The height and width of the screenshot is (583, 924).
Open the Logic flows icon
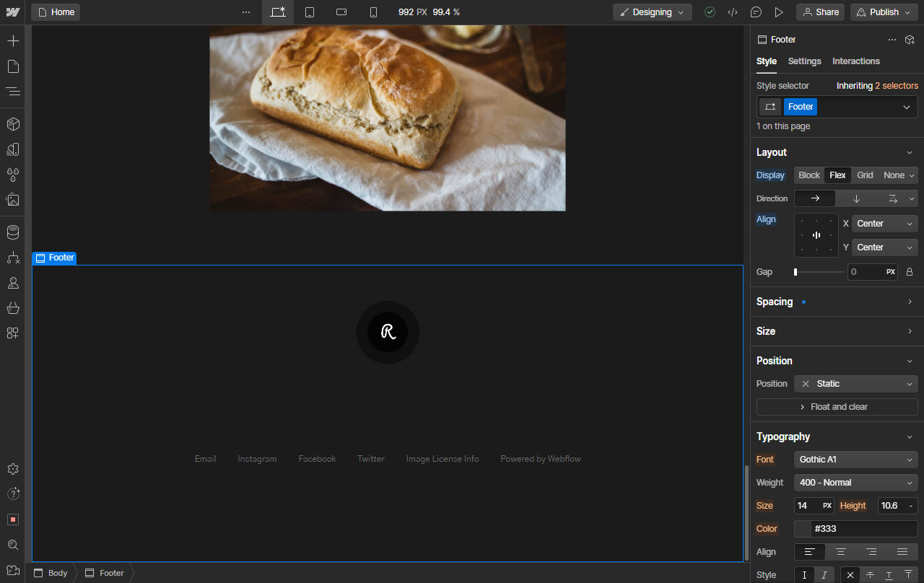tap(13, 258)
